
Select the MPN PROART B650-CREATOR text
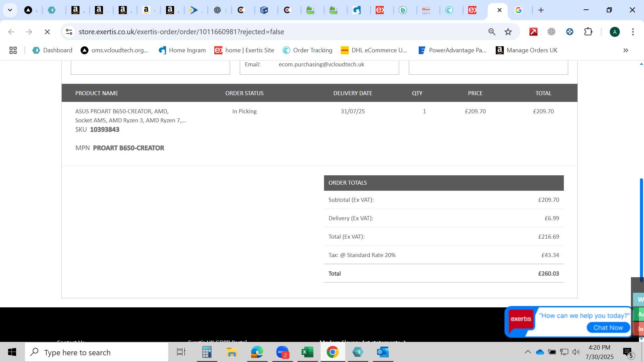[128, 148]
